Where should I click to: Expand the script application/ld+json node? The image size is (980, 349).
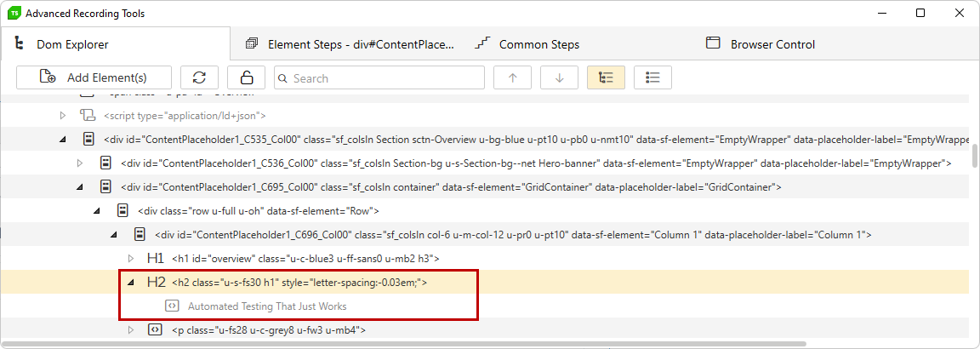[x=62, y=115]
